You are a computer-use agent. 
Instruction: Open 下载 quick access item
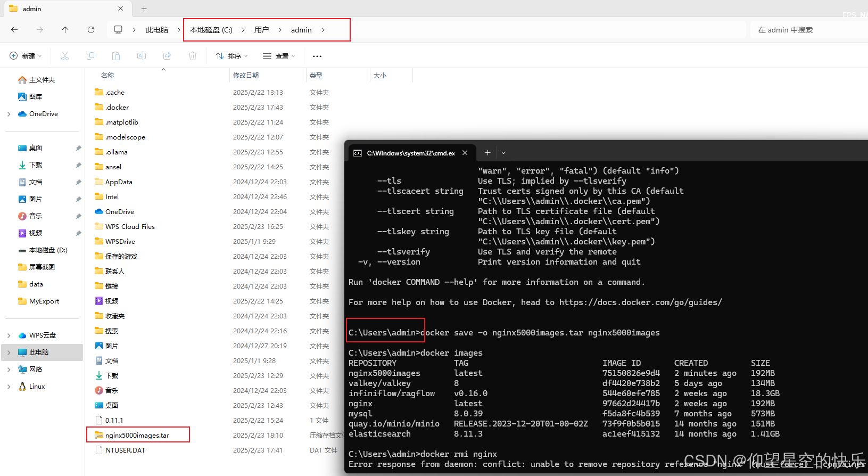pyautogui.click(x=36, y=165)
